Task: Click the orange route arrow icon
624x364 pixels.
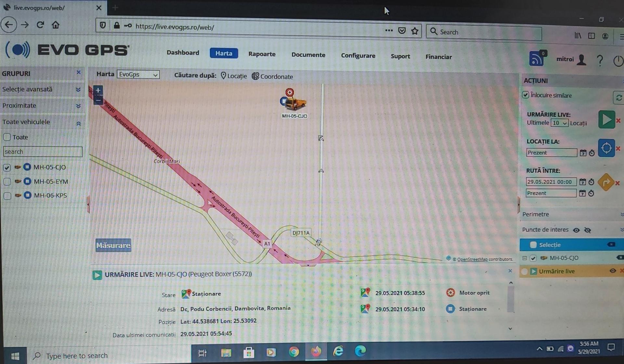Action: click(605, 182)
